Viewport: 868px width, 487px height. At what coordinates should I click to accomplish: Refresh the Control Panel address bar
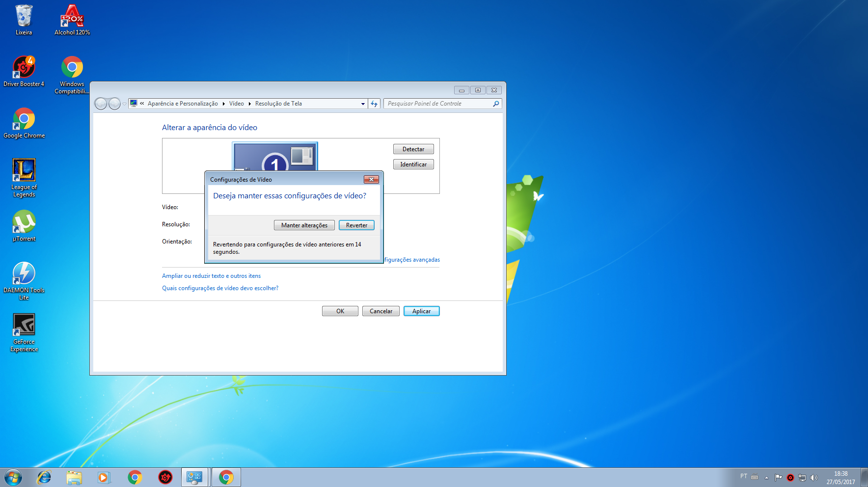point(374,104)
